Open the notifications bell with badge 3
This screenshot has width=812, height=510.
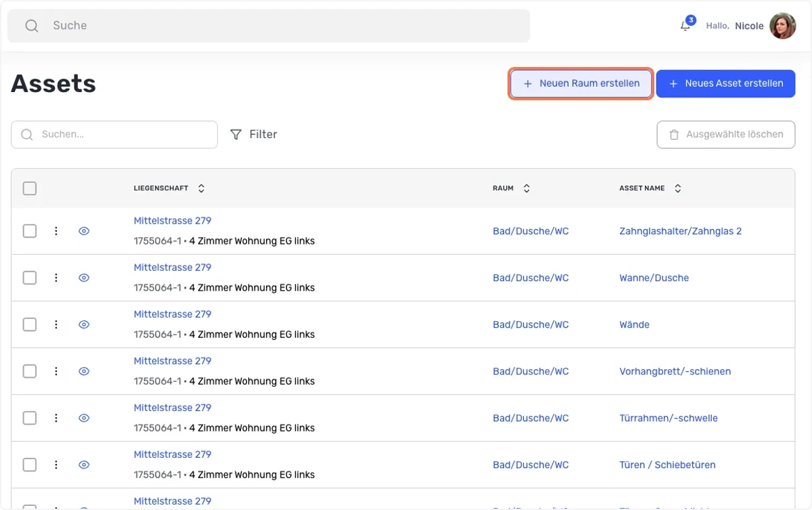point(686,25)
